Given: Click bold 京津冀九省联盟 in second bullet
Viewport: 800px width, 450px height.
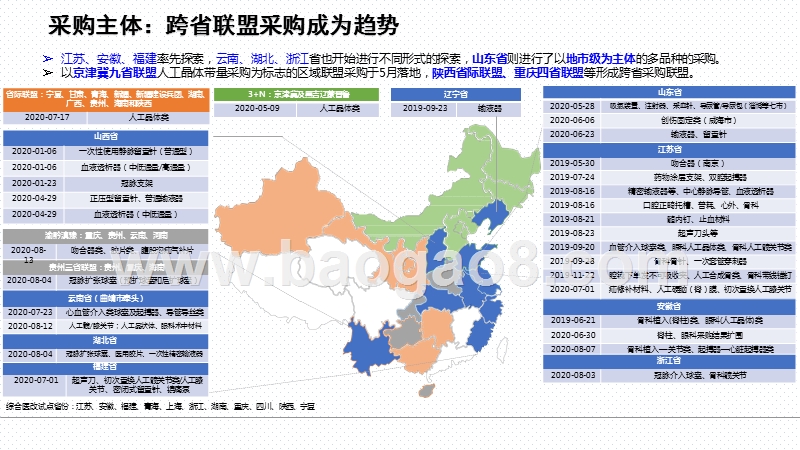Looking at the screenshot, I should point(115,73).
